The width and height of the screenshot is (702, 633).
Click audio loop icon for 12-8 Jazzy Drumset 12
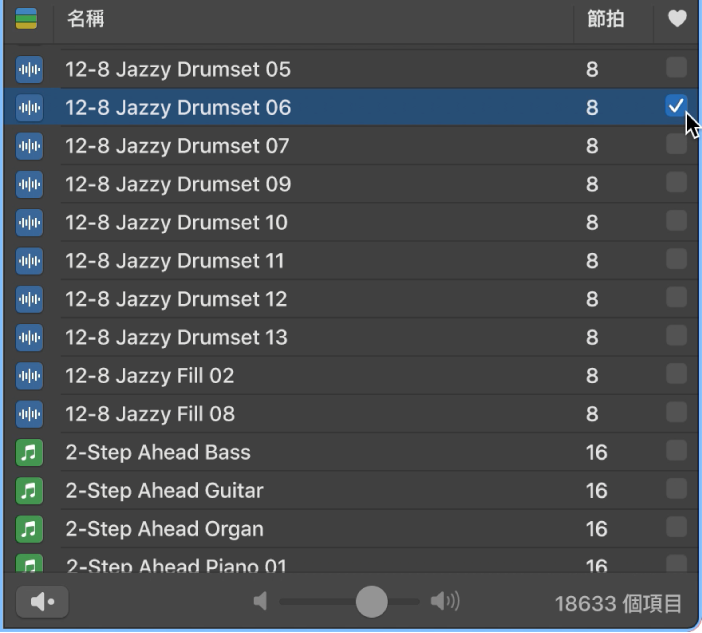click(30, 299)
